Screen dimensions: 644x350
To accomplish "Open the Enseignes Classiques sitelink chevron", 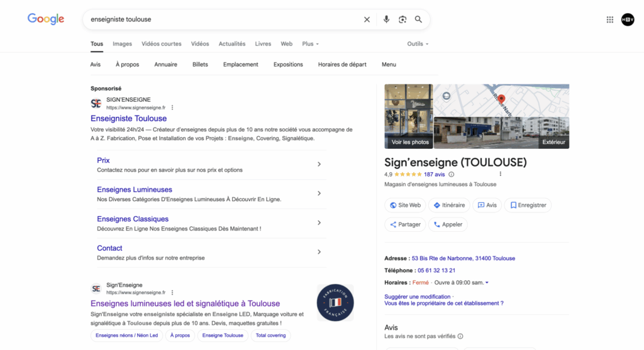I will (319, 223).
